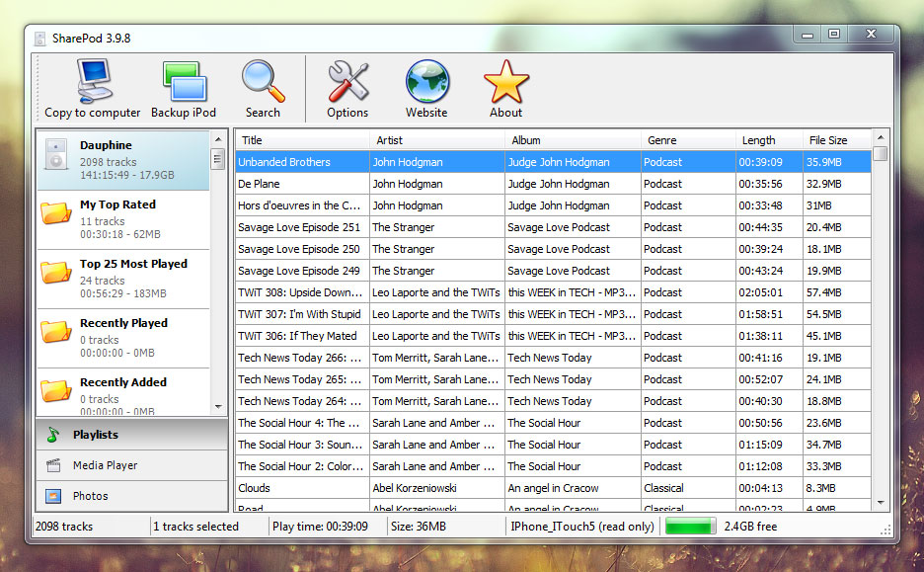Click the Play time: 00:39:09 status entry
Screen dimensions: 924x572
(320, 527)
